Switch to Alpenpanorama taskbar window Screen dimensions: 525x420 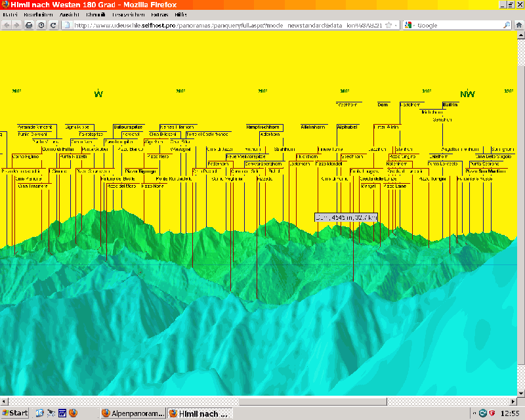pos(132,413)
